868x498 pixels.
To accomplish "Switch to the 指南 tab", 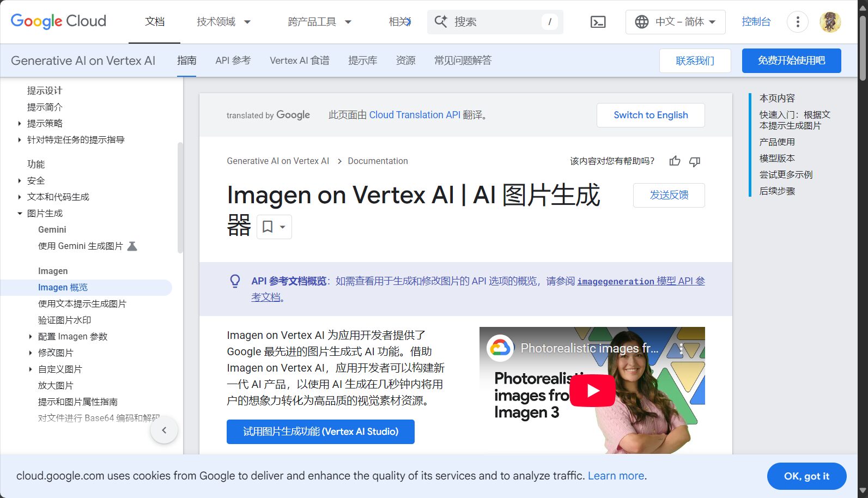I will (x=187, y=60).
